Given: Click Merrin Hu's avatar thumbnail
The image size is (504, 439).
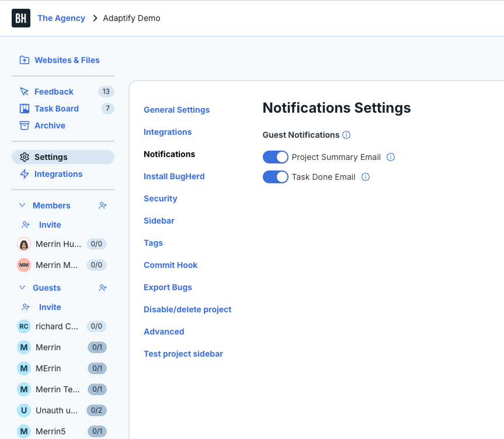Looking at the screenshot, I should (x=23, y=245).
